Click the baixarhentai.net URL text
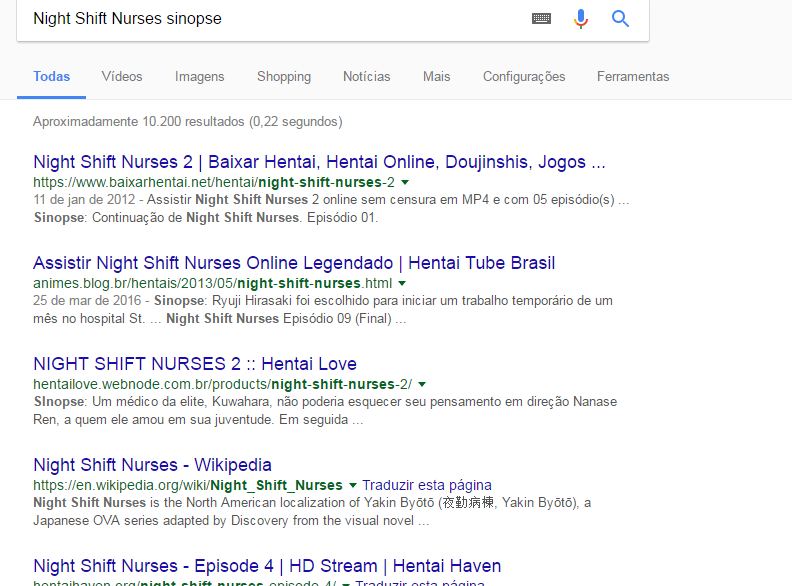This screenshot has height=586, width=792. (x=214, y=182)
